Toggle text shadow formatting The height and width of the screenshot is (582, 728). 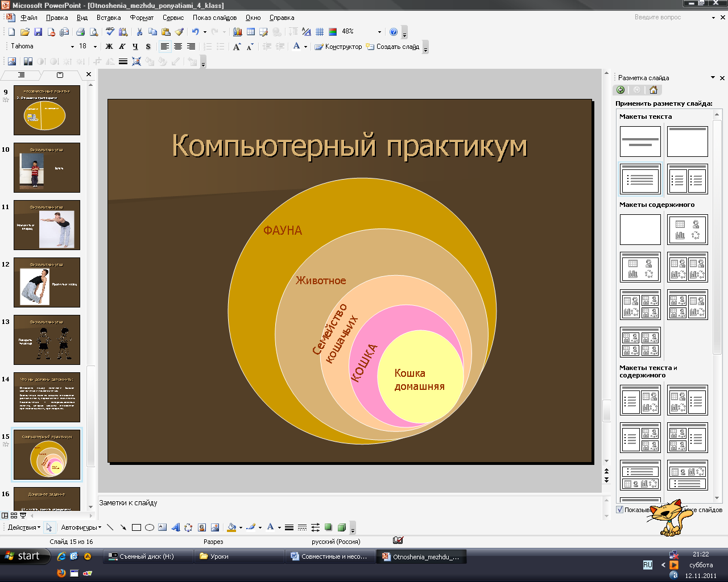point(148,47)
